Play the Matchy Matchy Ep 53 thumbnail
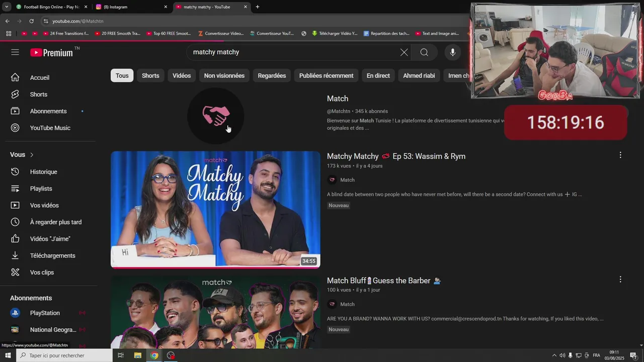 (x=215, y=210)
